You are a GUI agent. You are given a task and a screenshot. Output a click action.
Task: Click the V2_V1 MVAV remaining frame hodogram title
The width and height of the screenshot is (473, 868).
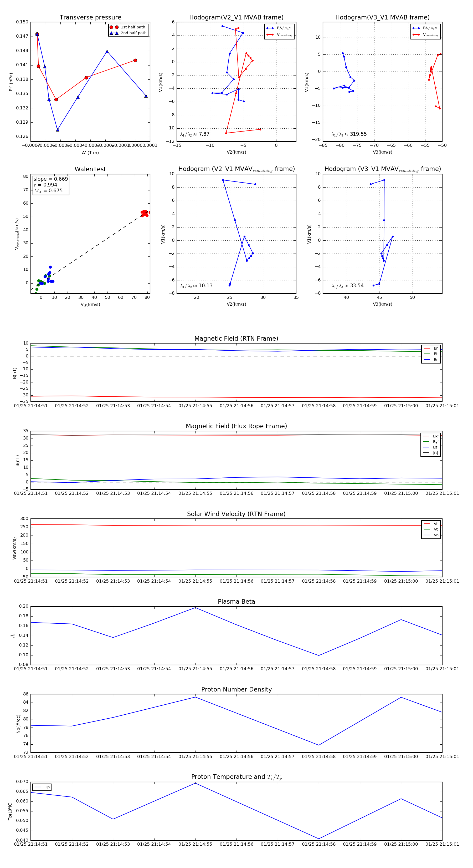pyautogui.click(x=236, y=169)
